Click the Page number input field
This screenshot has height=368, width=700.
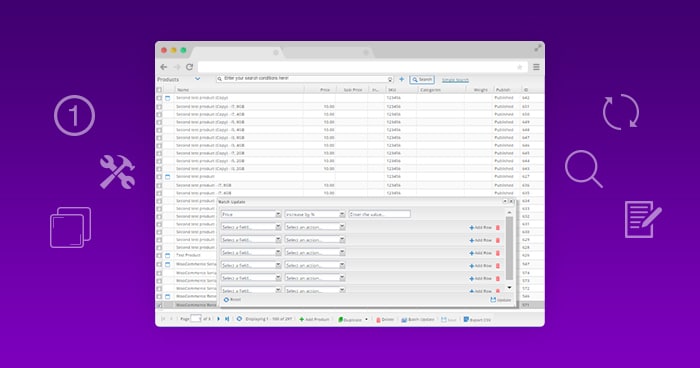pos(196,318)
